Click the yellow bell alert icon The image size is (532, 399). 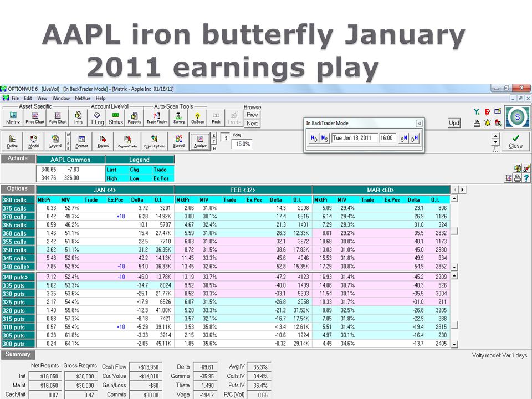tap(488, 122)
